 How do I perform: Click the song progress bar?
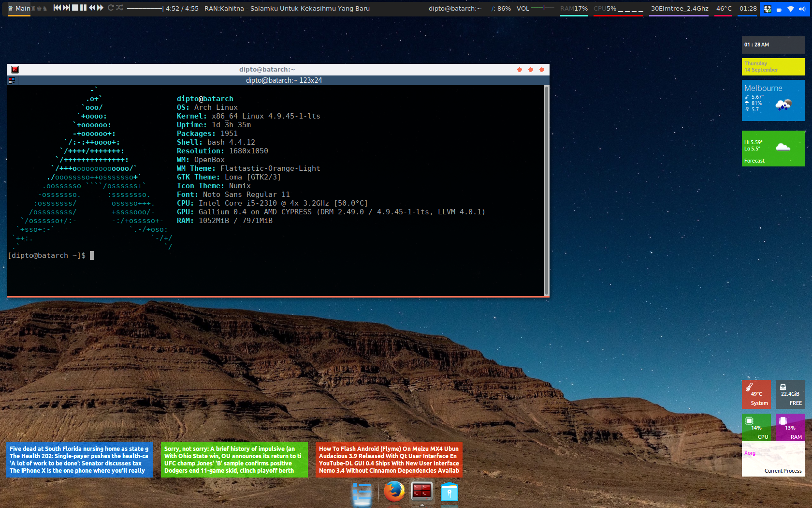click(145, 8)
